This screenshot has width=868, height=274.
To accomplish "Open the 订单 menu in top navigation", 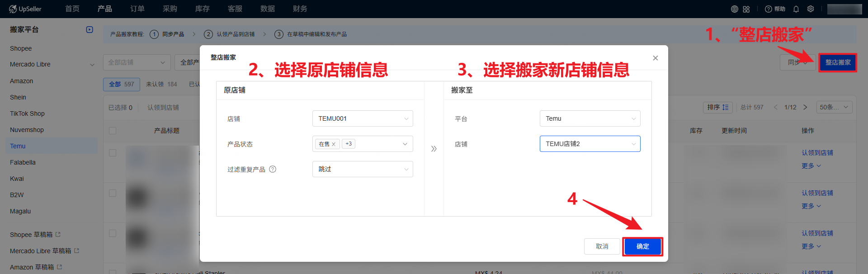I will [x=137, y=9].
